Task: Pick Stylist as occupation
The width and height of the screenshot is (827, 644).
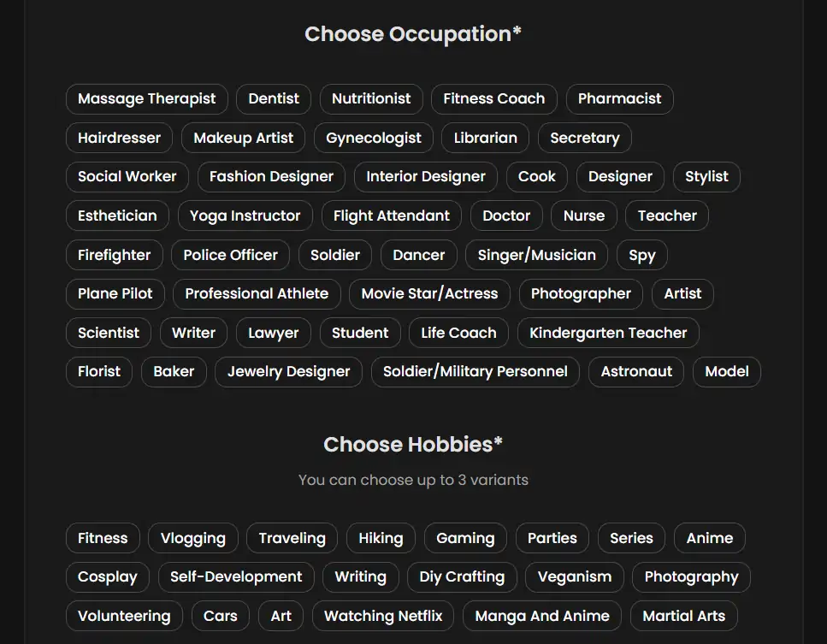Action: click(706, 177)
